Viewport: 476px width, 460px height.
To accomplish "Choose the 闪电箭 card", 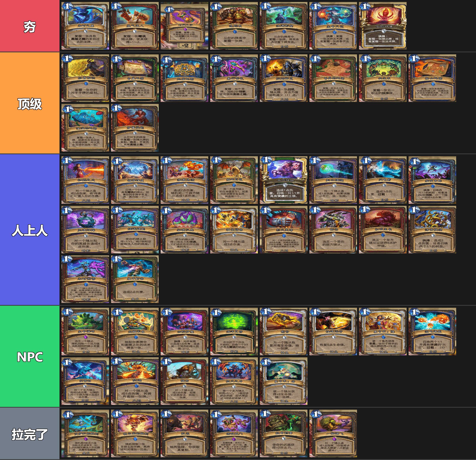I will [383, 180].
